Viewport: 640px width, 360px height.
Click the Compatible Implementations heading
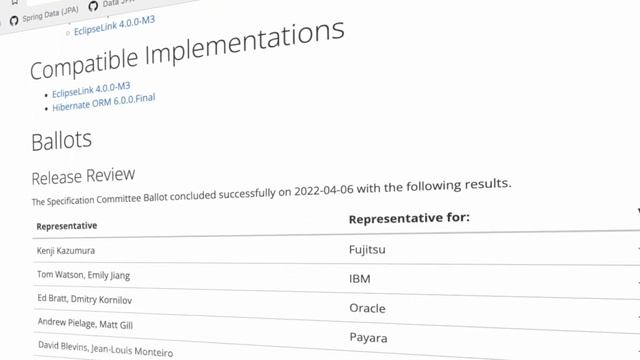(187, 50)
